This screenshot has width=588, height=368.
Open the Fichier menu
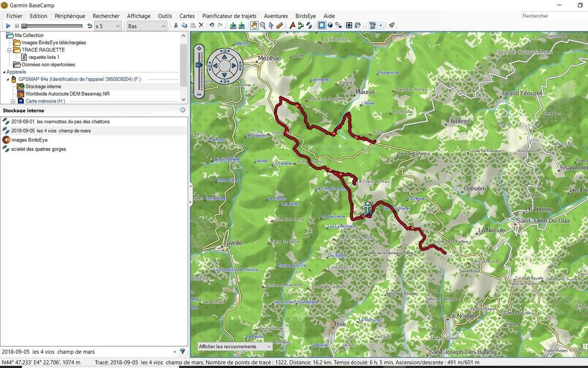14,16
